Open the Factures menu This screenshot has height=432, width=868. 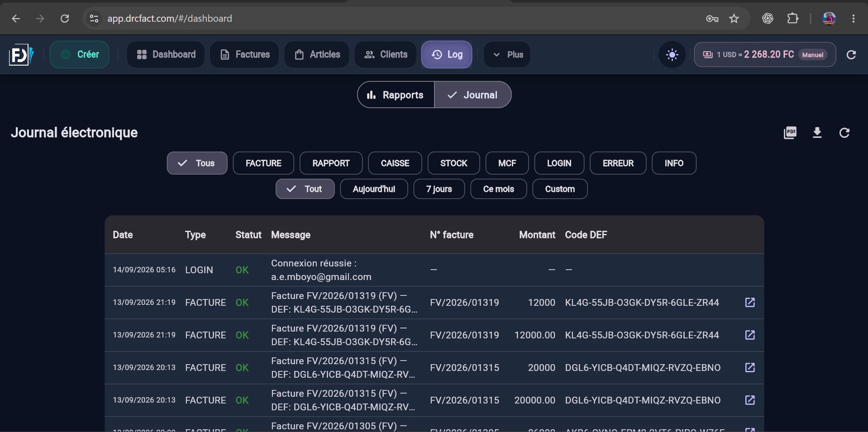244,55
